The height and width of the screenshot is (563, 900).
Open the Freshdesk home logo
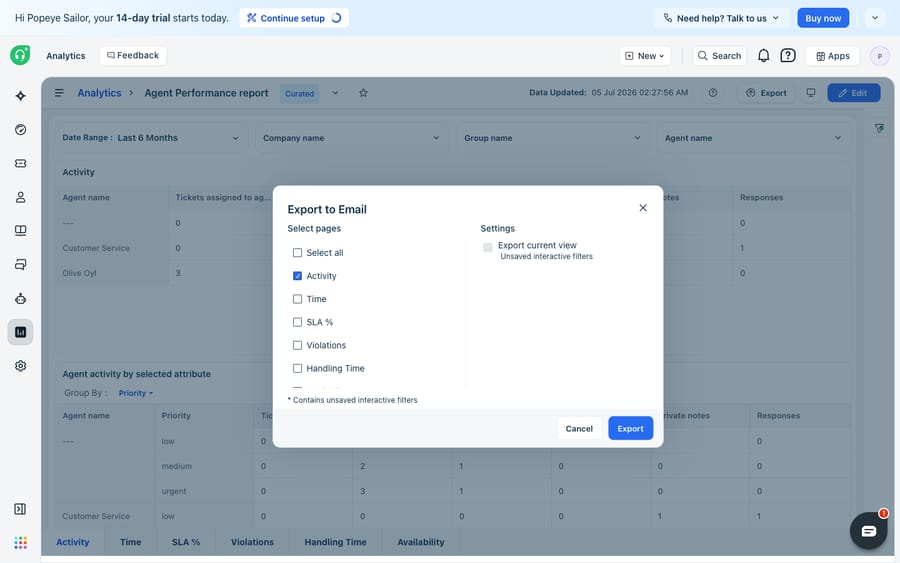tap(20, 55)
